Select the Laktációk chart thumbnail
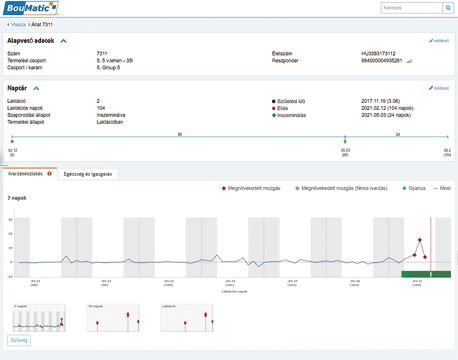 tap(187, 318)
